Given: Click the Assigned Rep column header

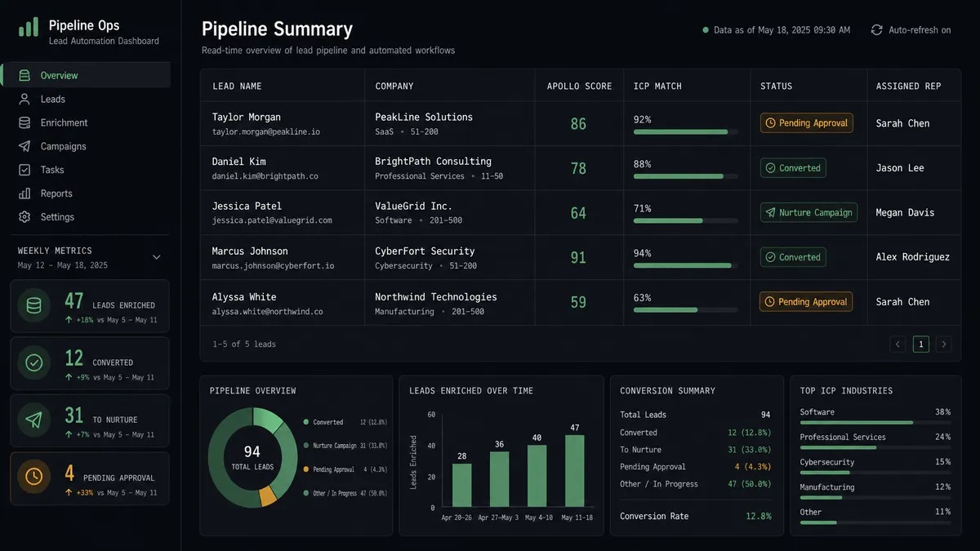Looking at the screenshot, I should tap(909, 86).
